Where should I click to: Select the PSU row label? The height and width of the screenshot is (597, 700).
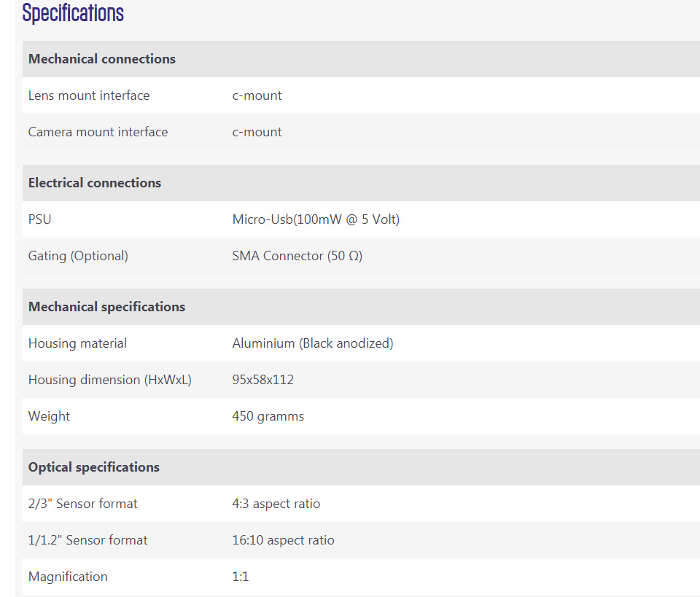[39, 219]
